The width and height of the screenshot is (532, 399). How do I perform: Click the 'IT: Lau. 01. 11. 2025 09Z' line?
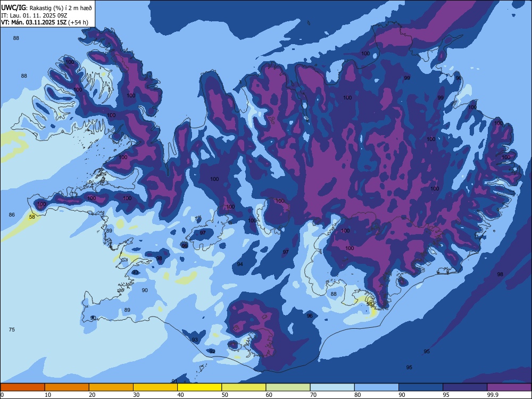click(x=34, y=15)
